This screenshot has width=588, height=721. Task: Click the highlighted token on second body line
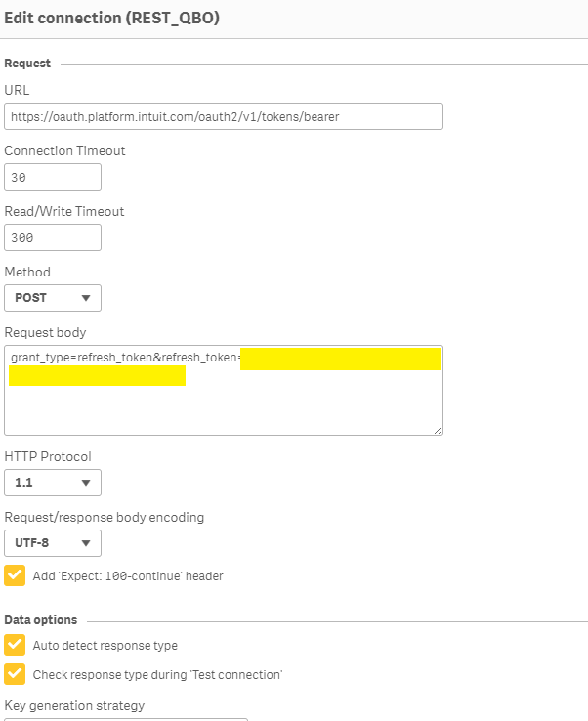tap(97, 376)
